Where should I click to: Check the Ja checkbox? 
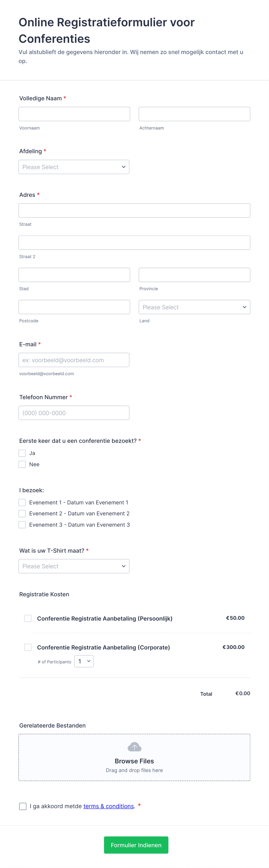coord(22,453)
